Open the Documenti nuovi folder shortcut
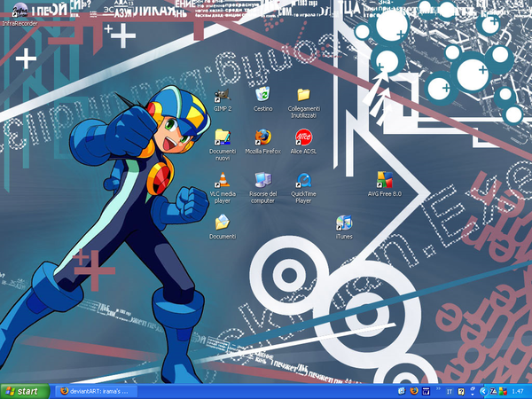The image size is (532, 399). 223,145
